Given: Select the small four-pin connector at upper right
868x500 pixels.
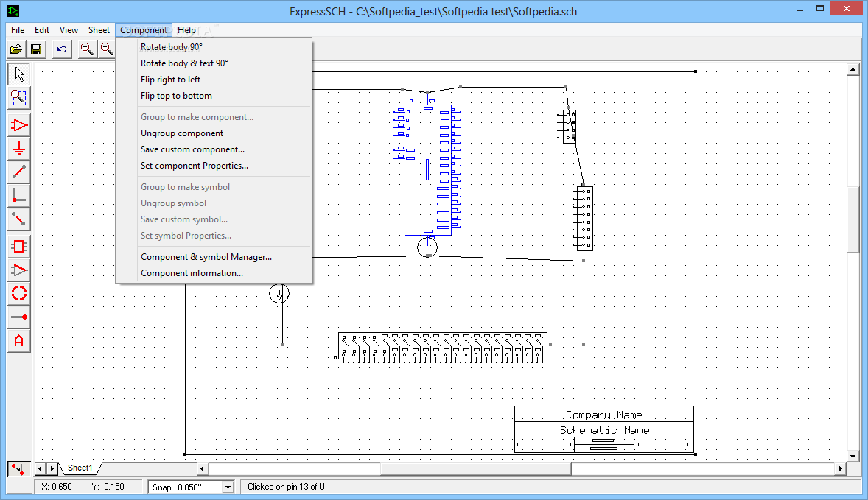Looking at the screenshot, I should coord(567,126).
